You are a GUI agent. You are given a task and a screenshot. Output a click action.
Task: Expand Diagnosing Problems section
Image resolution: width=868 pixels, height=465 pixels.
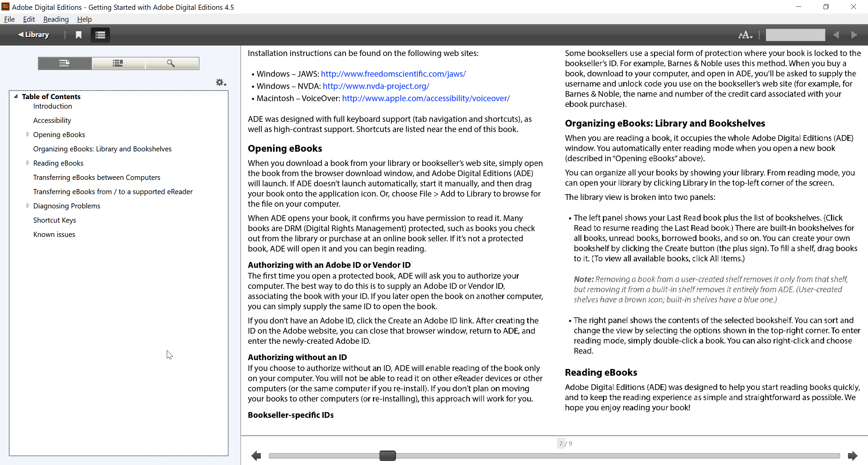[28, 206]
